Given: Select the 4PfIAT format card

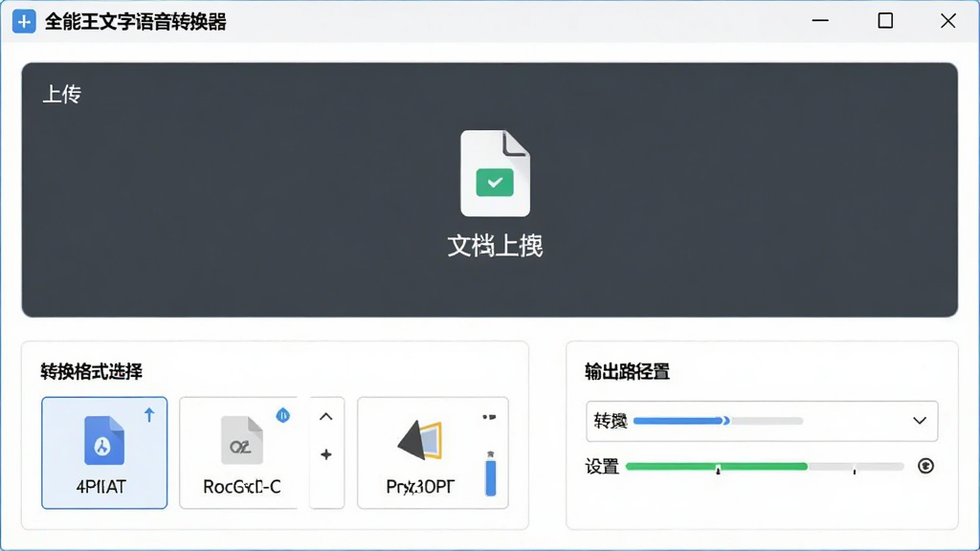Looking at the screenshot, I should [104, 452].
